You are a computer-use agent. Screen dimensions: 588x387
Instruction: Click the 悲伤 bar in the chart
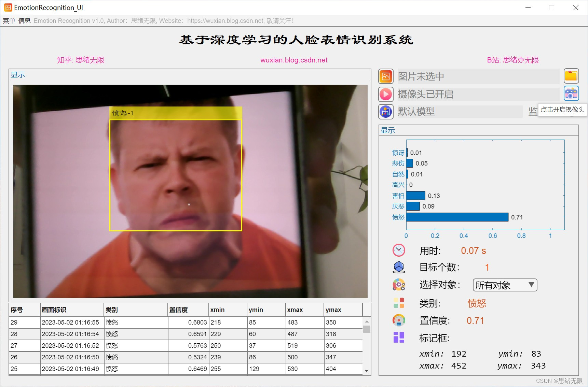(x=410, y=163)
